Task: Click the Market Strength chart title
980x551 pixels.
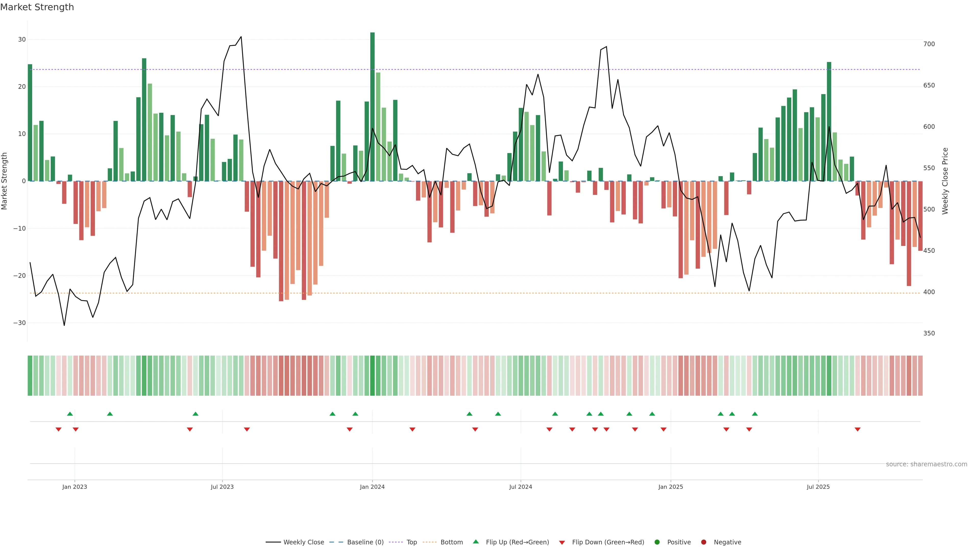Action: (x=37, y=7)
